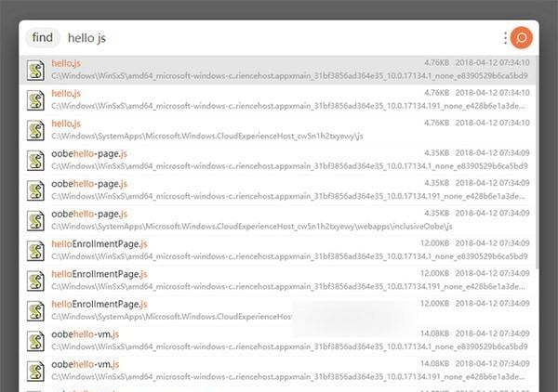The height and width of the screenshot is (392, 558).
Task: Click the "find" keyword tag
Action: (43, 37)
